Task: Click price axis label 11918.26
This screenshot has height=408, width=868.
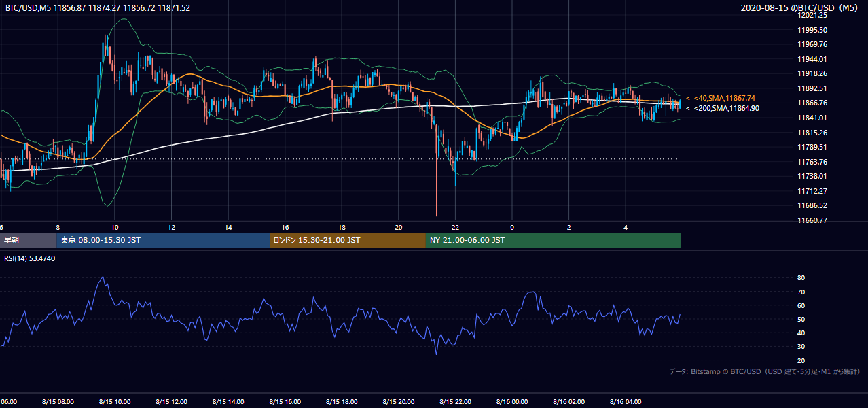Action: 813,73
